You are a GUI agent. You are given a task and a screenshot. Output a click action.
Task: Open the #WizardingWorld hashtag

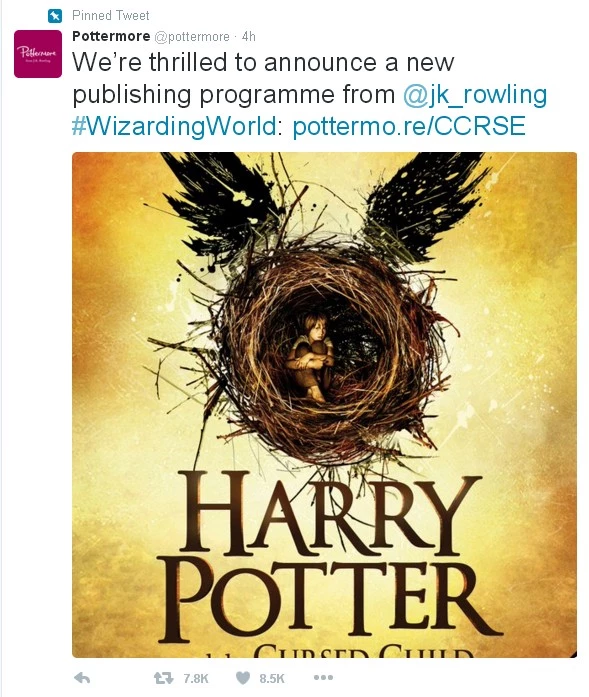174,126
